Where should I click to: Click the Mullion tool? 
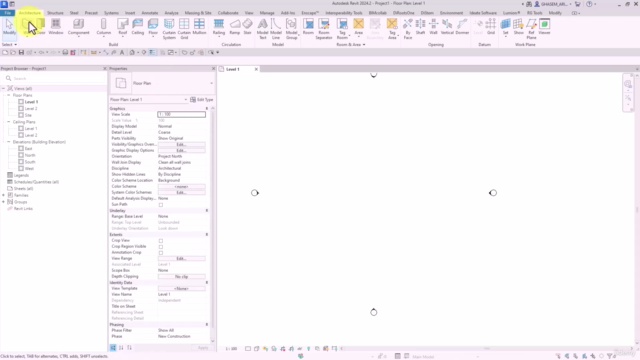tap(199, 27)
